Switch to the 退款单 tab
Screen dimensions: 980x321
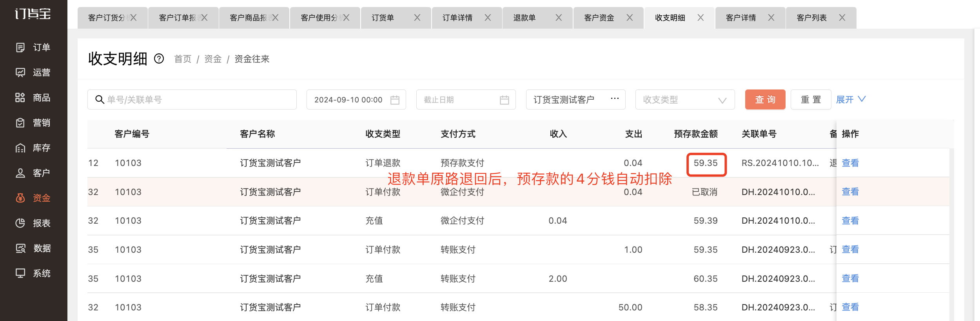coord(524,18)
